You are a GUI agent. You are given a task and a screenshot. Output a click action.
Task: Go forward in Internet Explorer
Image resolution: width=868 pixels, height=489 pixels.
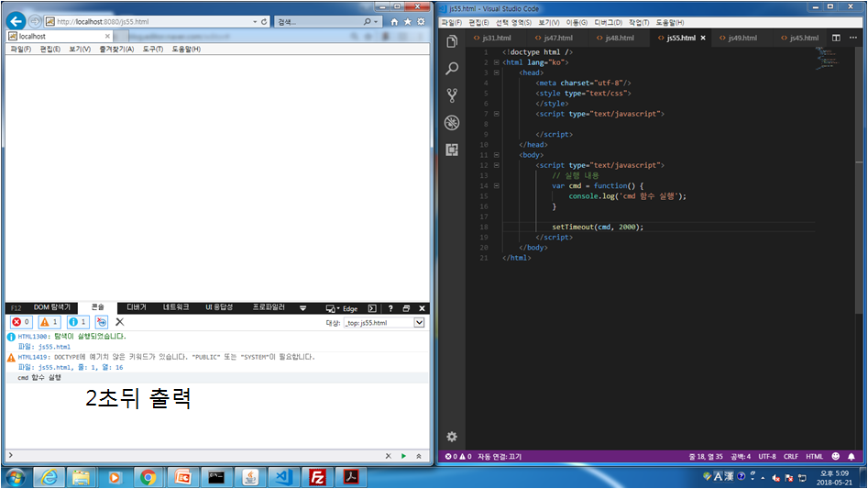coord(35,21)
